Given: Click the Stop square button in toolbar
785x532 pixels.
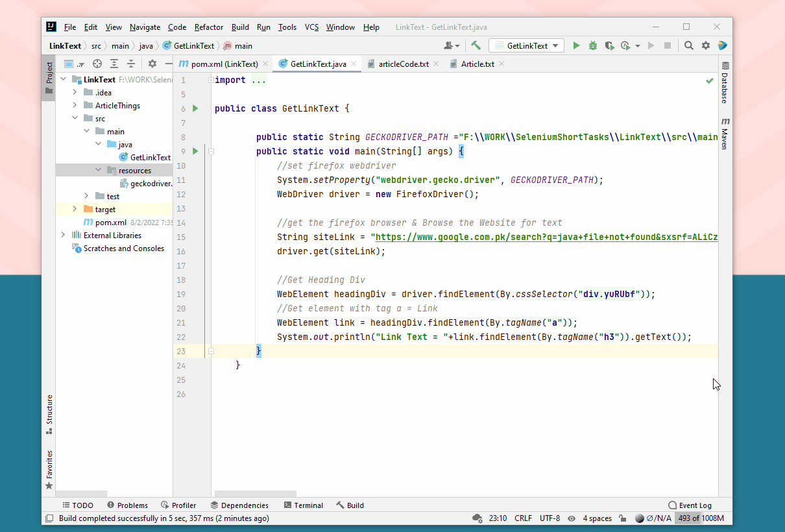Looking at the screenshot, I should pyautogui.click(x=667, y=45).
